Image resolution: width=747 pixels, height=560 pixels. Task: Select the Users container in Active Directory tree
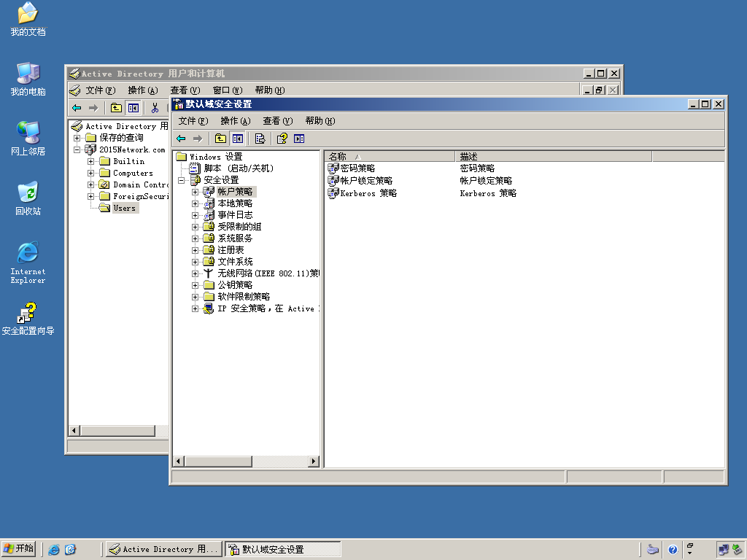pos(124,208)
